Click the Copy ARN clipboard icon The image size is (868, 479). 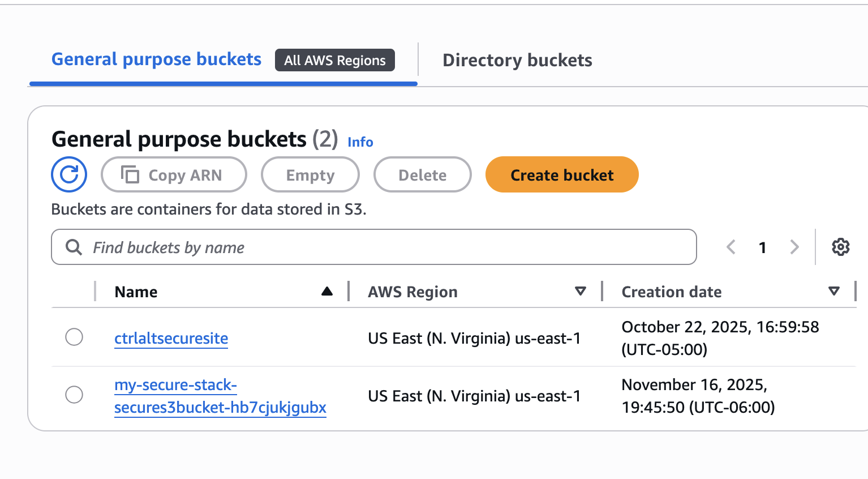[x=130, y=174]
